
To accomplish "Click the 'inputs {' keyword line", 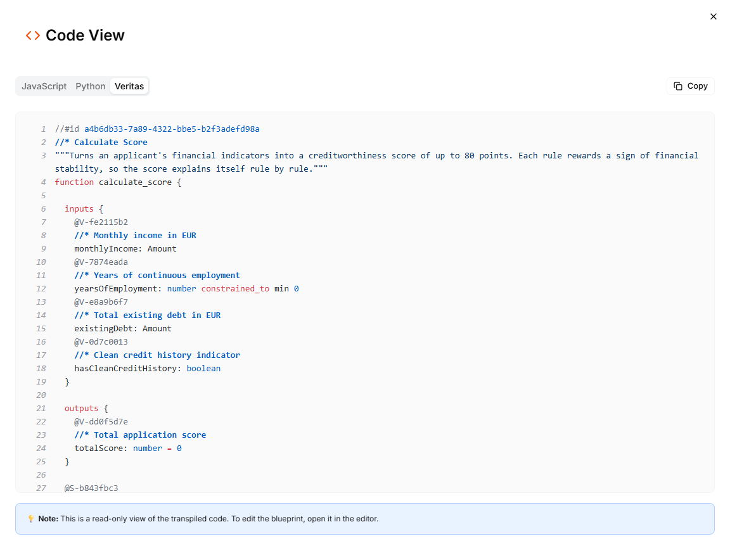I will 84,208.
